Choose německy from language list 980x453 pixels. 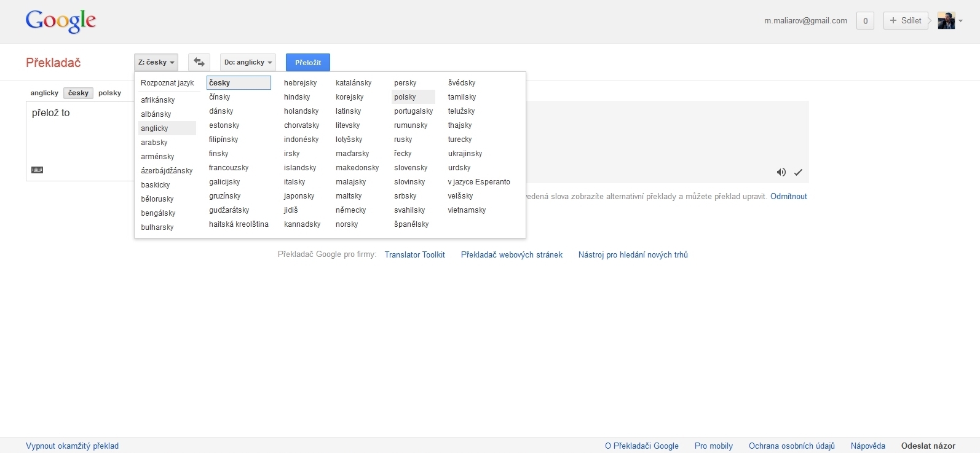click(351, 210)
